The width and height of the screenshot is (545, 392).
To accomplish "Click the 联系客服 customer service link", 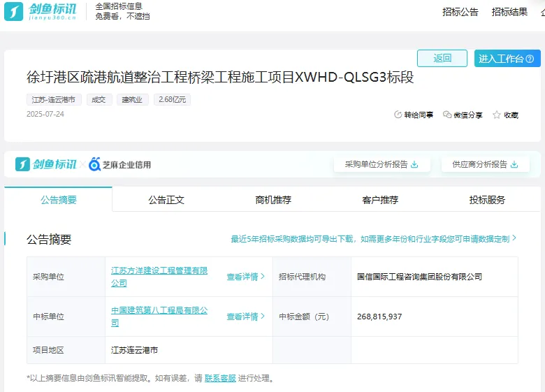I will 221,378.
